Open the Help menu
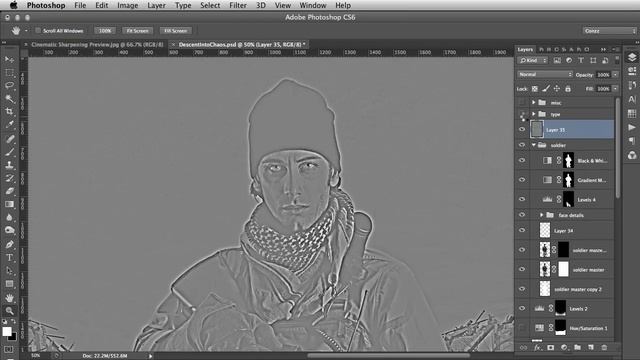 click(x=343, y=5)
